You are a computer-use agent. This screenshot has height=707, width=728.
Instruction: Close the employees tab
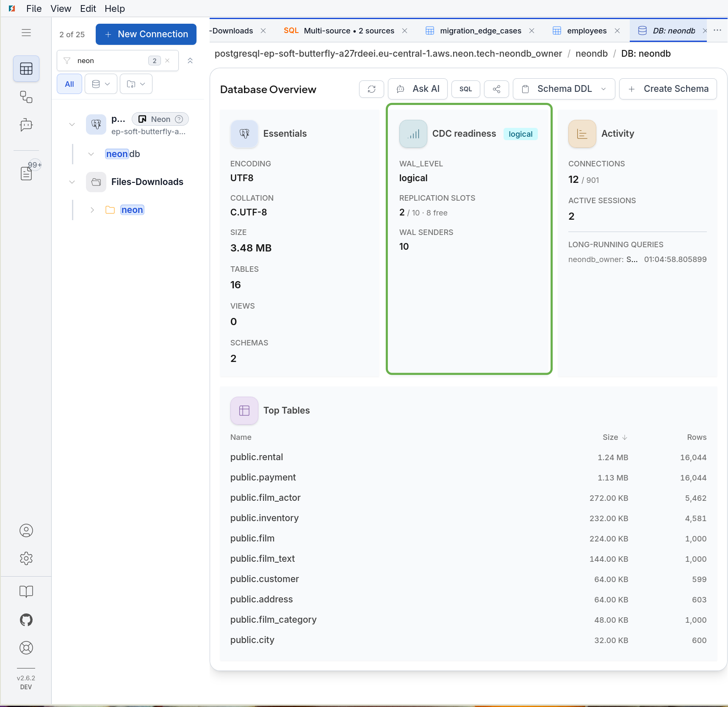617,30
